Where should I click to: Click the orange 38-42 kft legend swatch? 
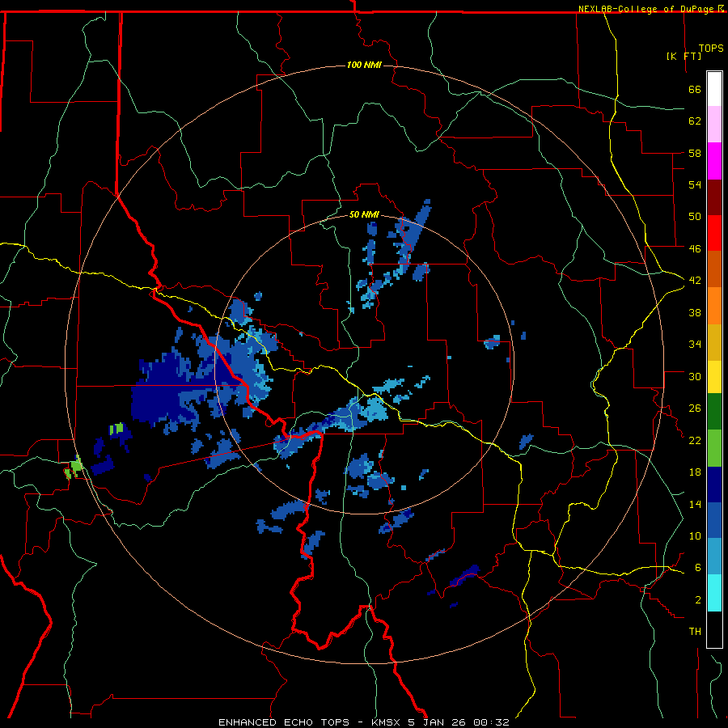714,306
